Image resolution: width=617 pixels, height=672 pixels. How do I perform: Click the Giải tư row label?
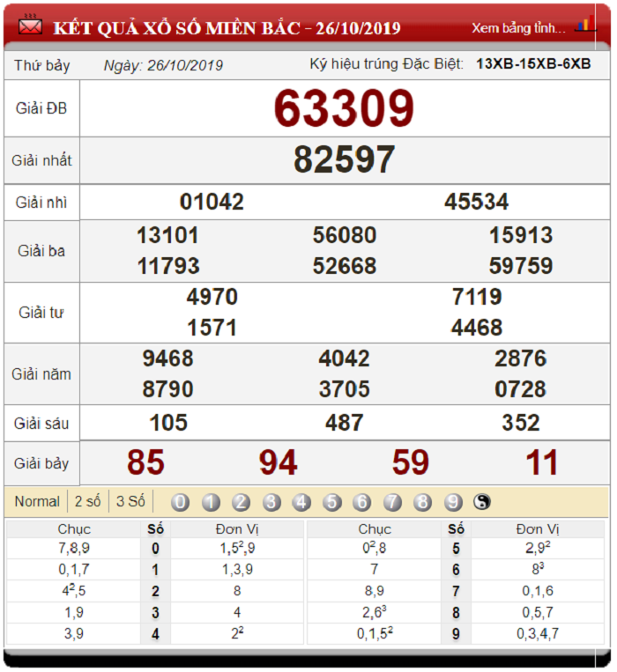coord(41,313)
